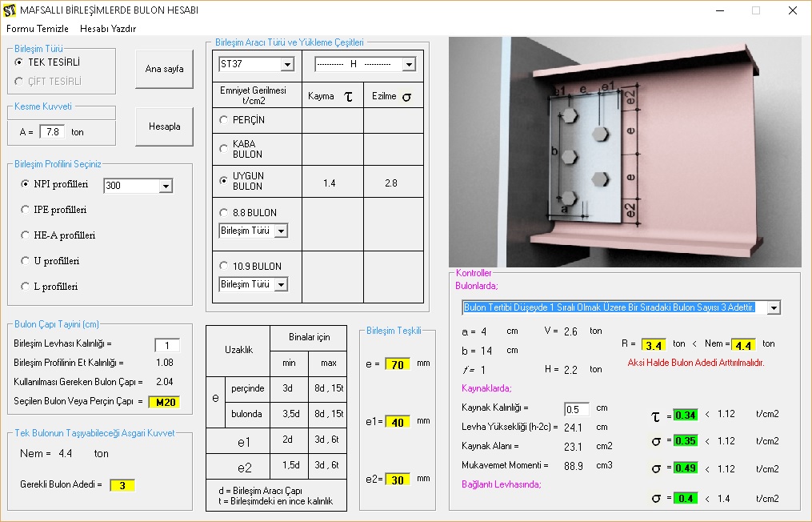Click the yellow R value 3.4 box
Screen dimensions: 812x522
click(654, 345)
